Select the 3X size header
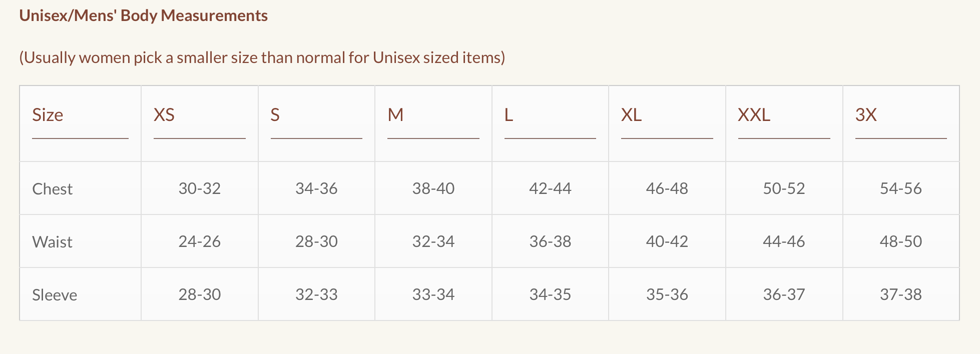Viewport: 980px width, 354px height. 866,115
